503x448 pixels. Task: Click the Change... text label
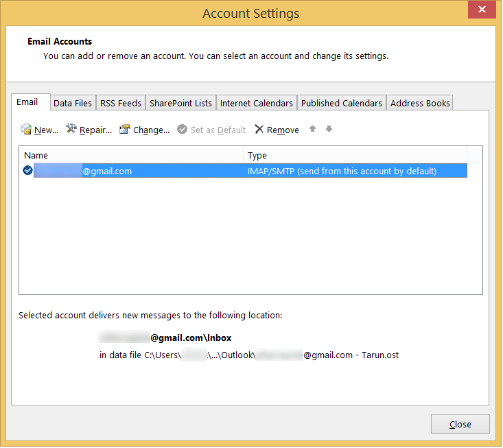(x=152, y=130)
